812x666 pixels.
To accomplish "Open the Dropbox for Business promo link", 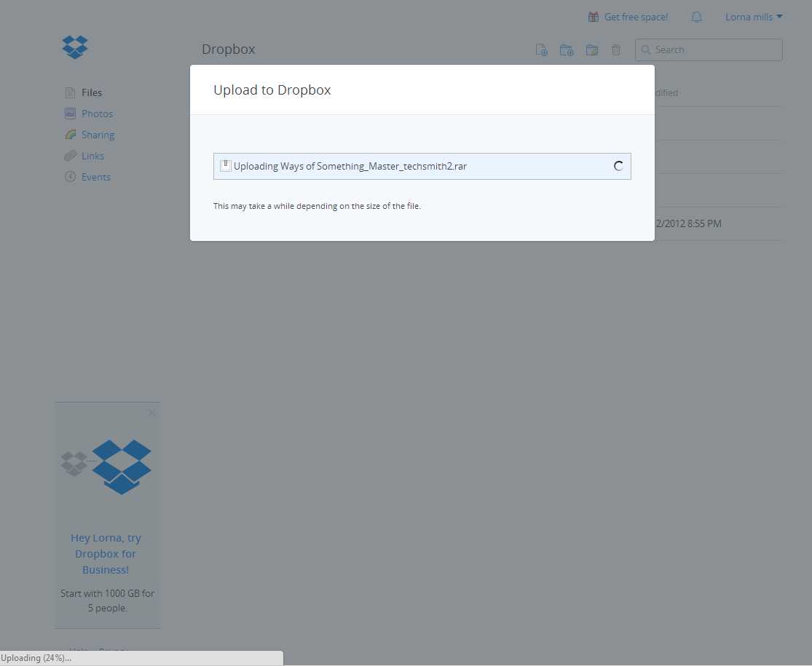I will point(106,554).
